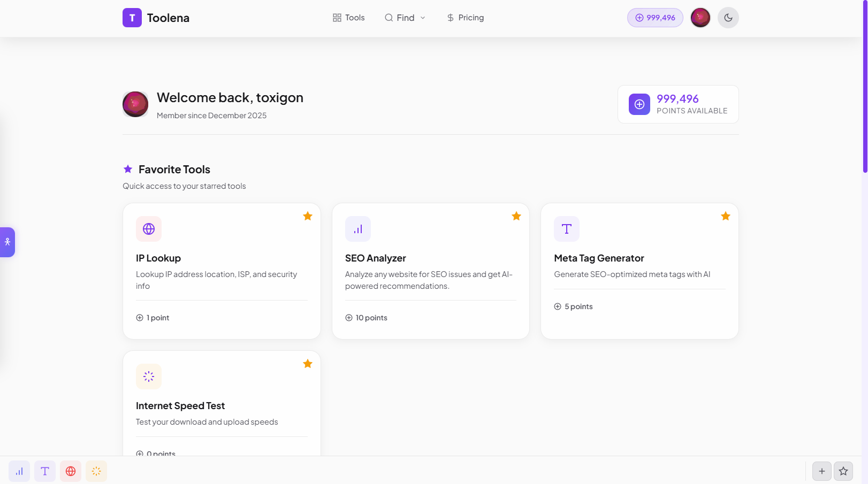Unfavorite the Internet Speed Test tool
Image resolution: width=868 pixels, height=484 pixels.
(307, 363)
